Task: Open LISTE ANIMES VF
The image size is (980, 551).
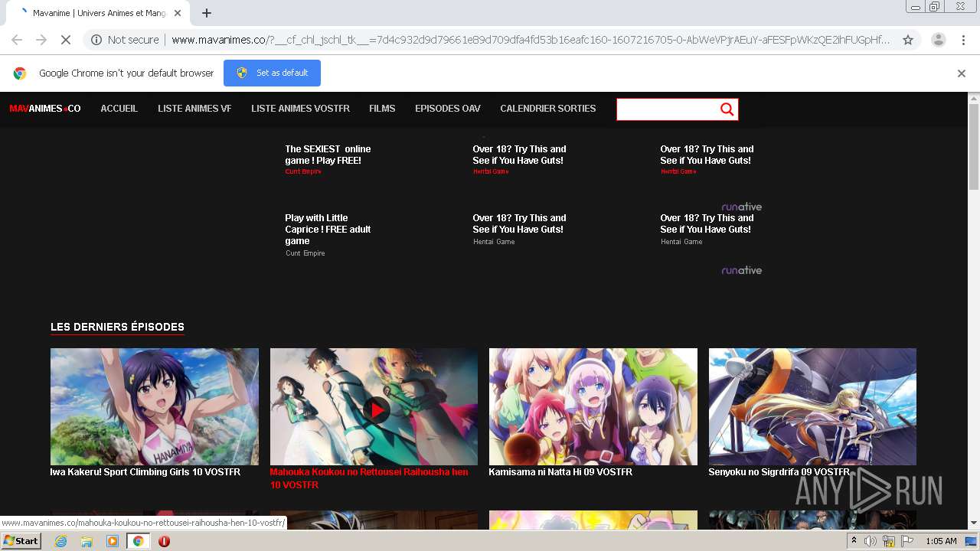Action: [194, 109]
